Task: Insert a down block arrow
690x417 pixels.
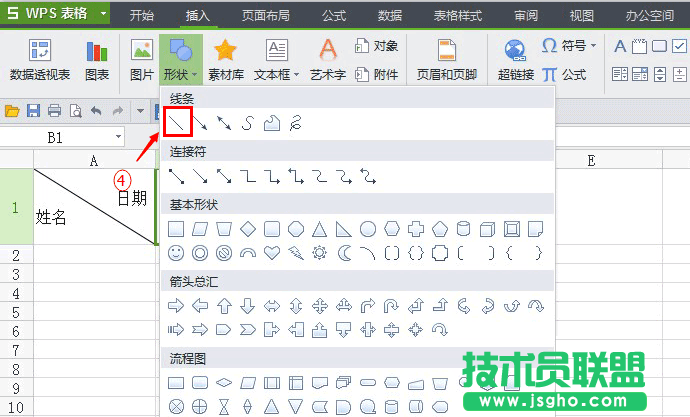Action: (x=248, y=306)
